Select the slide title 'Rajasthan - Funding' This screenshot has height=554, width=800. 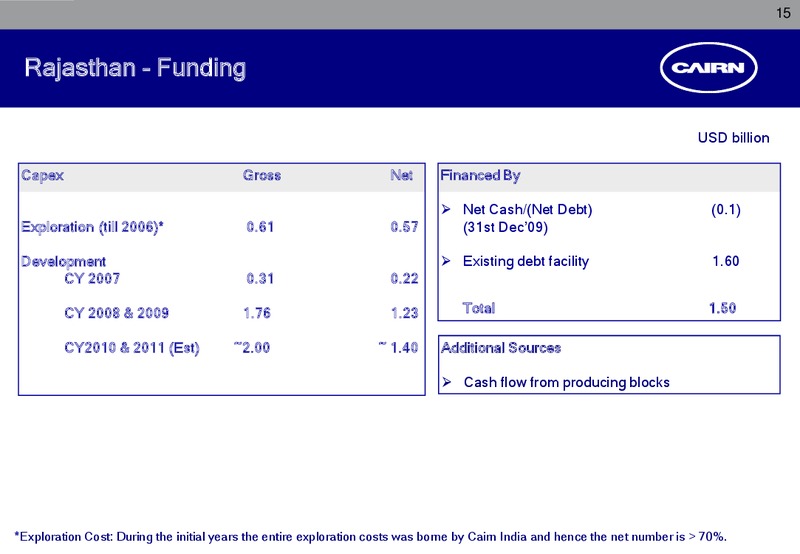coord(135,68)
